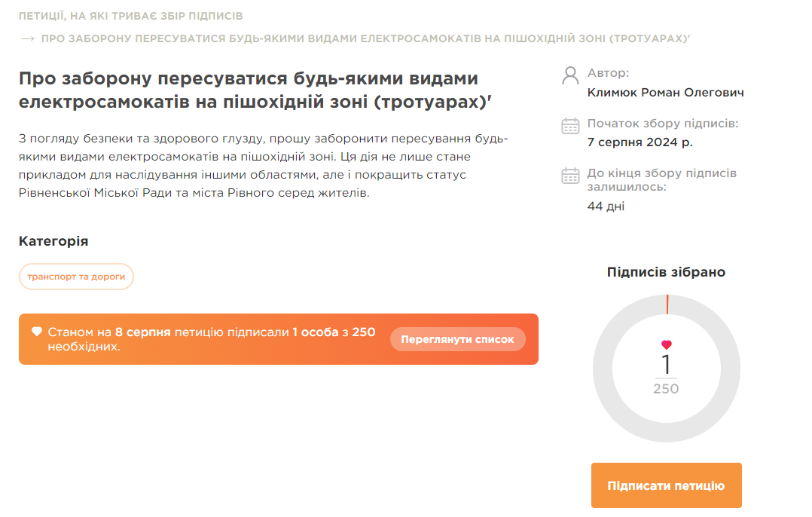This screenshot has height=517, width=812.
Task: Click the white heart icon in the orange banner
Action: click(37, 332)
